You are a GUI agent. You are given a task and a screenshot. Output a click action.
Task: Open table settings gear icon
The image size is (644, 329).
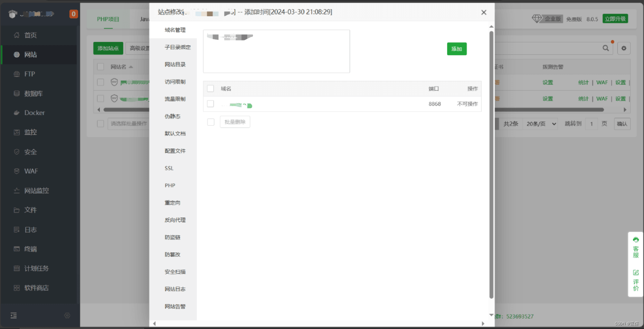tap(624, 48)
